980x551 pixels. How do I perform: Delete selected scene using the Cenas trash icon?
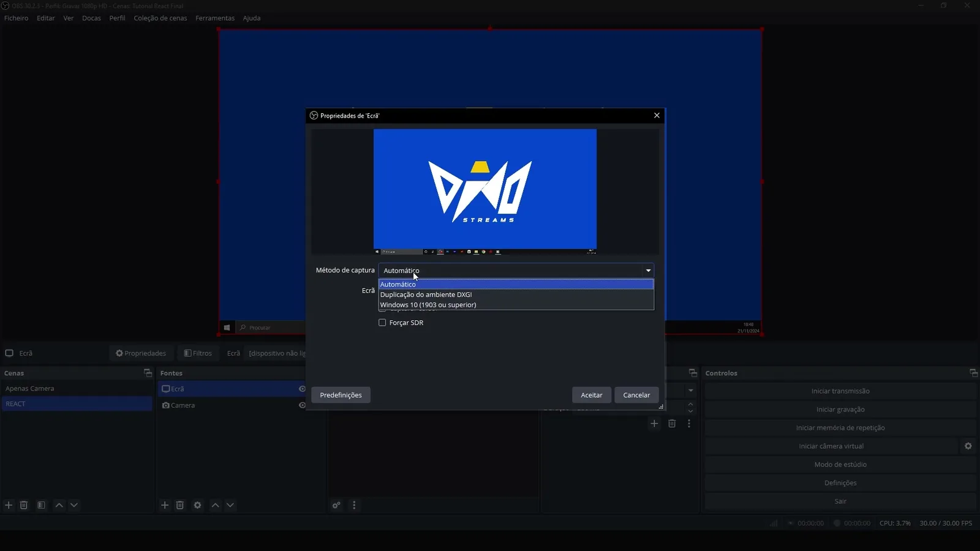pyautogui.click(x=24, y=505)
